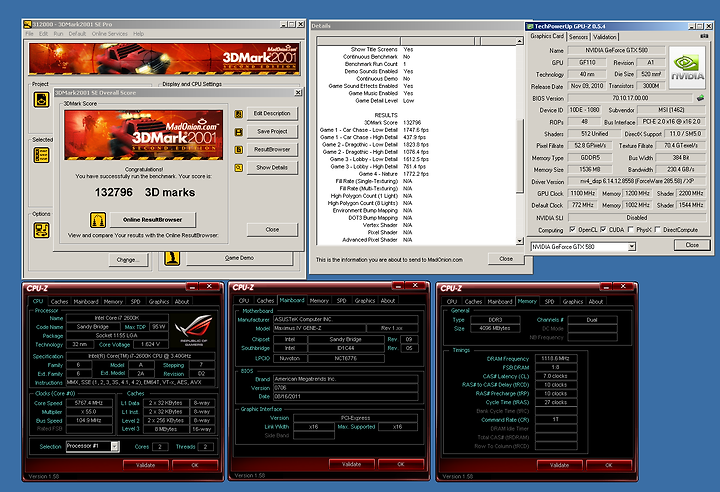This screenshot has width=720, height=492.
Task: Click the Close button in GPU-Z
Action: [692, 245]
